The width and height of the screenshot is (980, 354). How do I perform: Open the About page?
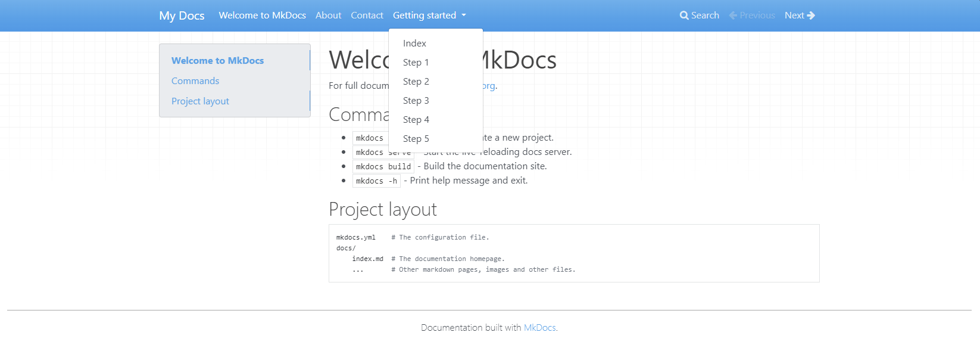coord(329,15)
